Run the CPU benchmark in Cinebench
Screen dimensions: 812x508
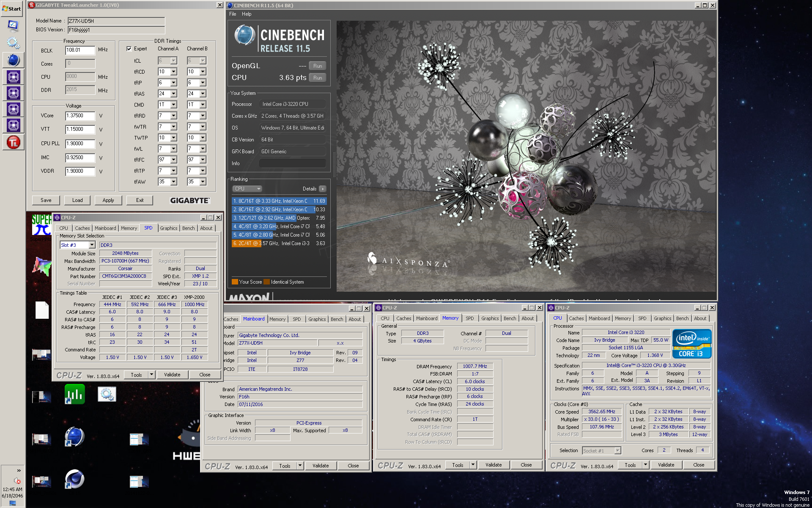pos(318,77)
